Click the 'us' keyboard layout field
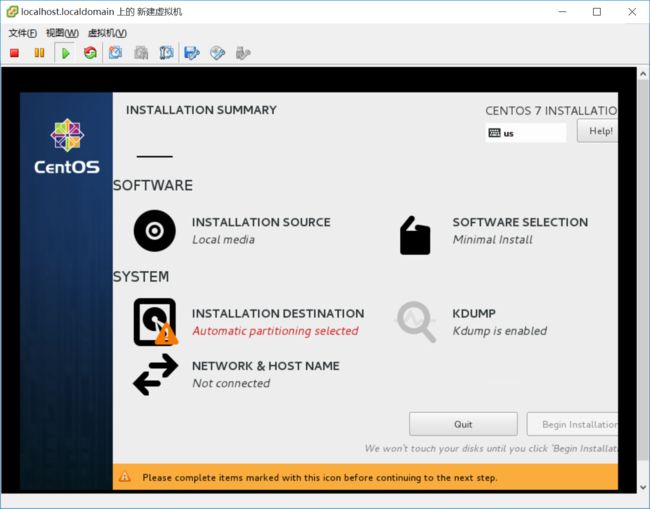The image size is (650, 509). click(x=526, y=133)
